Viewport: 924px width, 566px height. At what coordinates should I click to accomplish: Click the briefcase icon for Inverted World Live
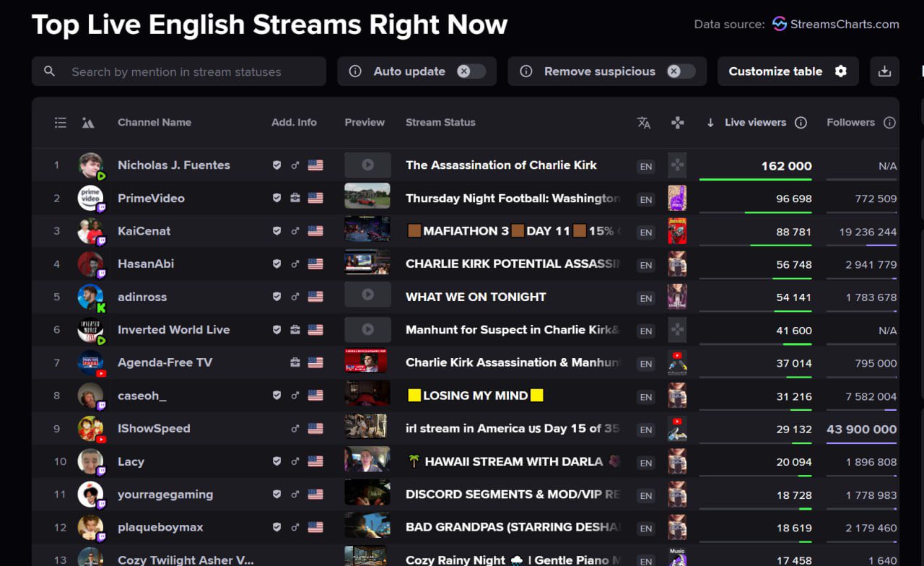295,330
